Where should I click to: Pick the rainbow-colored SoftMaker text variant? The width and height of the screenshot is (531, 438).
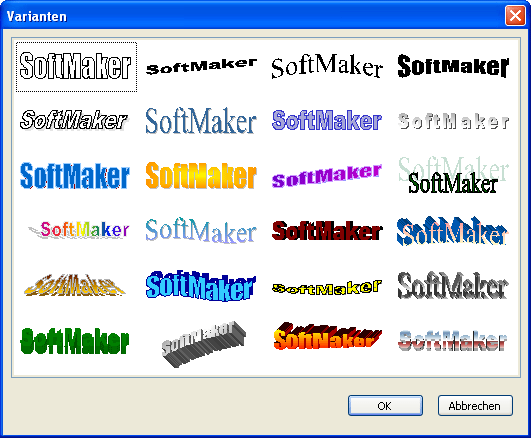[x=79, y=230]
